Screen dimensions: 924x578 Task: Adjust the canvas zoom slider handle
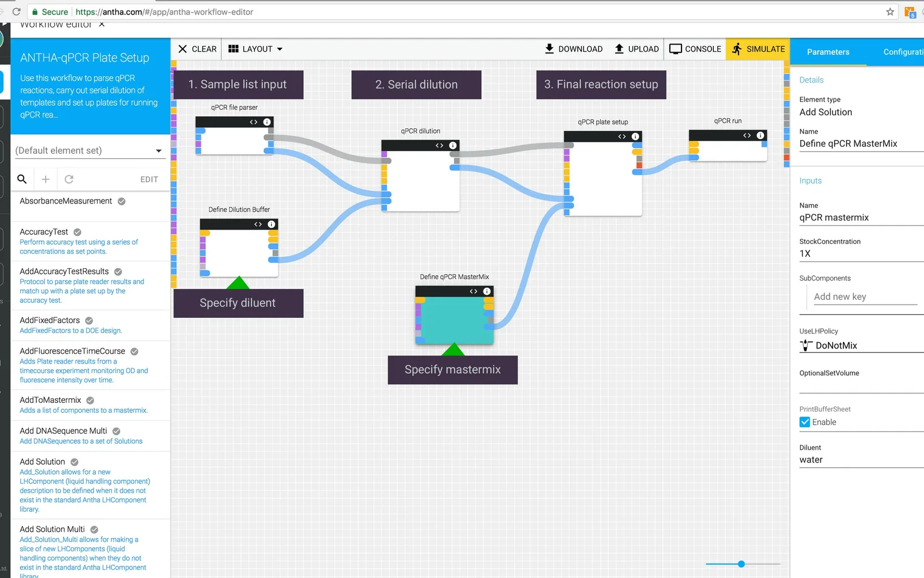741,564
